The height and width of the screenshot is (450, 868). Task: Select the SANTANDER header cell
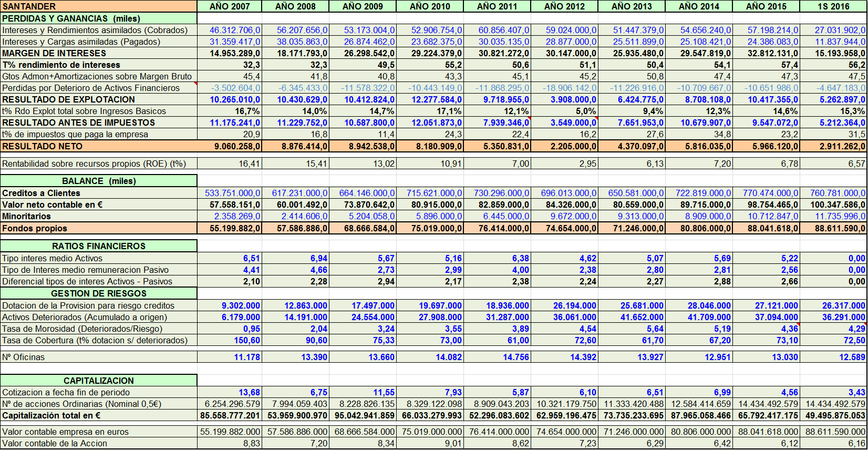tap(99, 6)
